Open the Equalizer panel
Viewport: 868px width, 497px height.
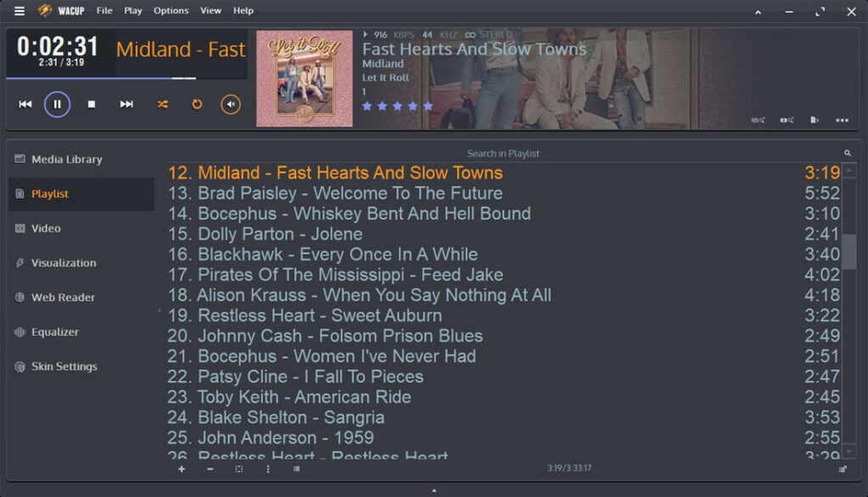(x=55, y=332)
